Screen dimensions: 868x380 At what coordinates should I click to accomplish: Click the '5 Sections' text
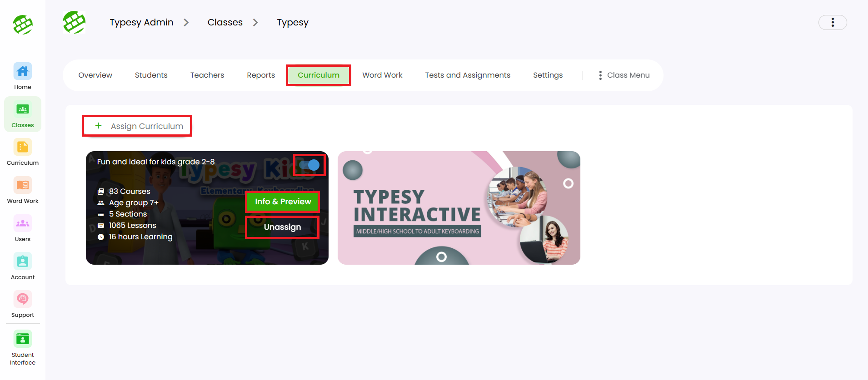coord(128,214)
